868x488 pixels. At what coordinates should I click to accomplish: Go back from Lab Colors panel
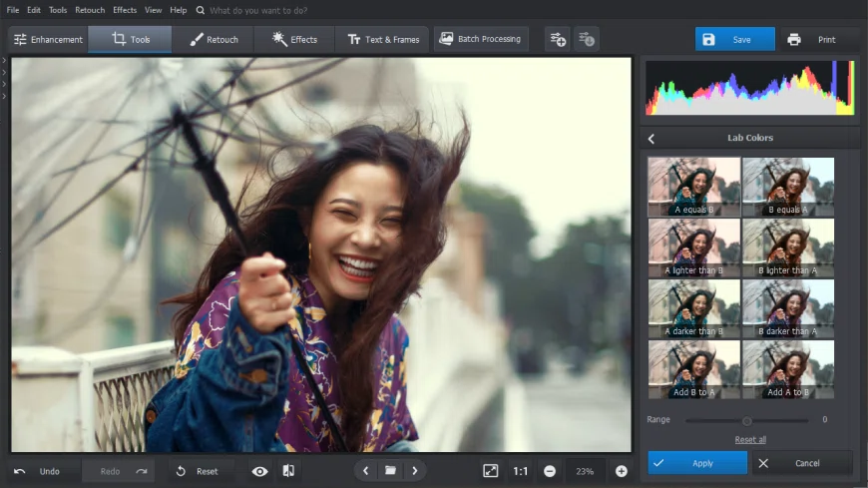[651, 139]
